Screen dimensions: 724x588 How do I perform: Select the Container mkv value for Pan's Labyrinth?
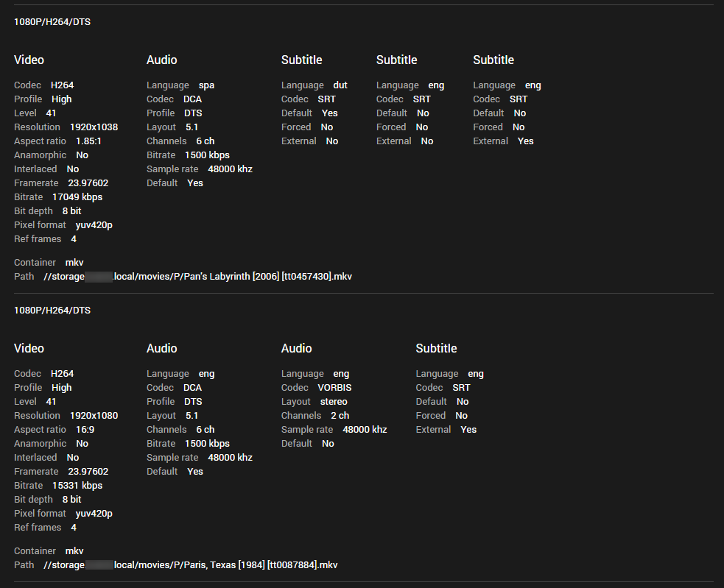[74, 262]
